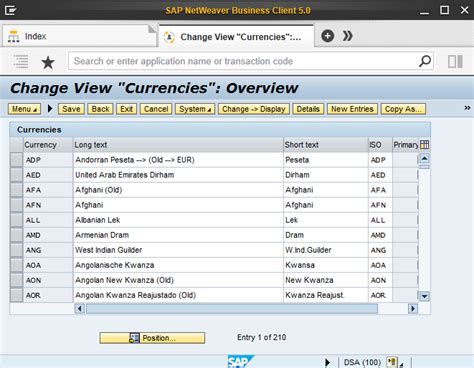Select the AFA row selector
Screen dimensions: 474x368
16,190
